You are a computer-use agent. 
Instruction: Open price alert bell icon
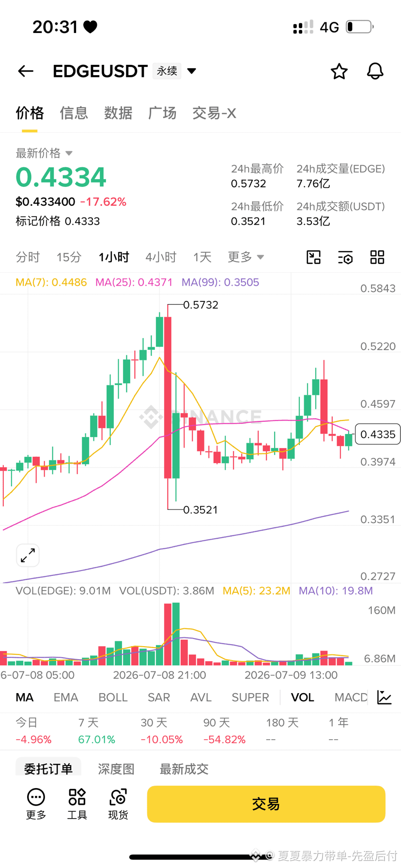coord(375,71)
